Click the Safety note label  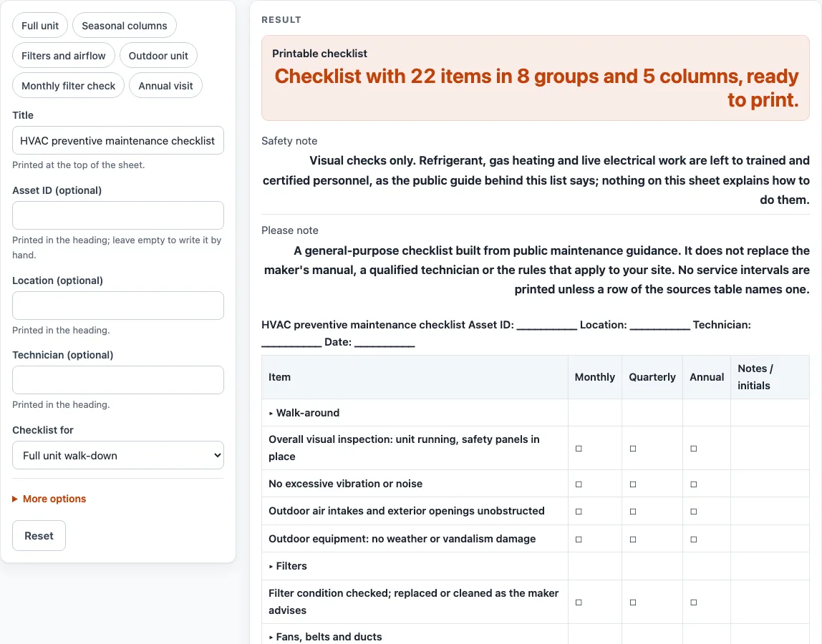(289, 141)
